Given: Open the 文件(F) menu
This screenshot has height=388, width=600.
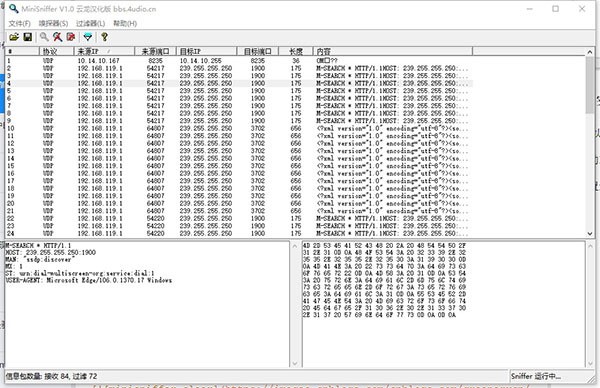Looking at the screenshot, I should tap(20, 24).
